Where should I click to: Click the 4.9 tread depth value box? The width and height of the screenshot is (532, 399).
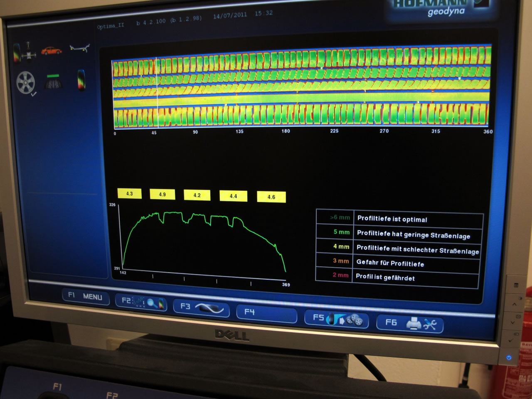pyautogui.click(x=162, y=195)
